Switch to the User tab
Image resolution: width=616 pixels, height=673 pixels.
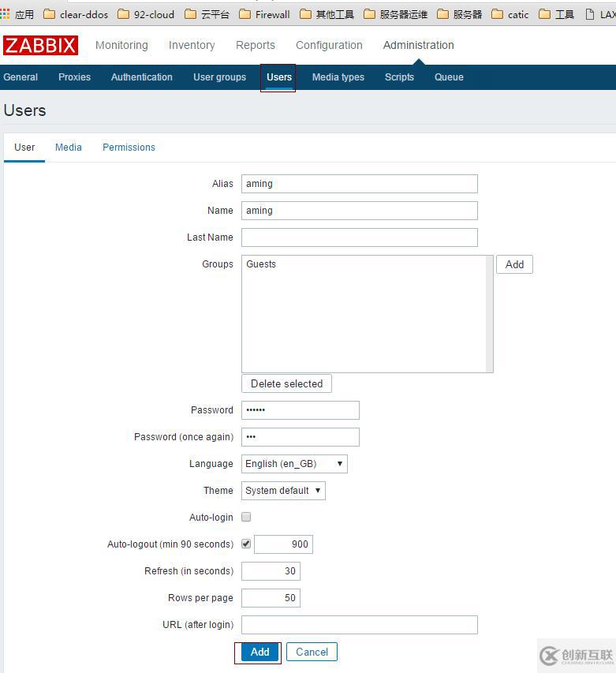click(x=24, y=148)
